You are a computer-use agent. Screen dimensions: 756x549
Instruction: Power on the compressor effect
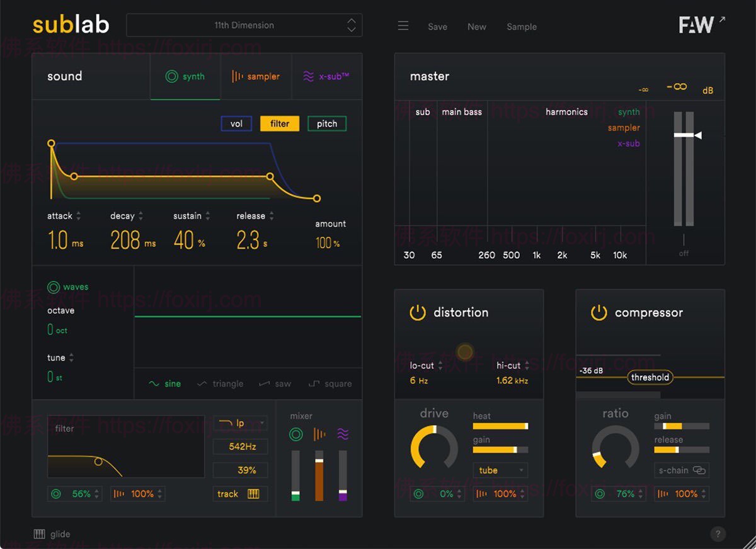click(x=598, y=312)
